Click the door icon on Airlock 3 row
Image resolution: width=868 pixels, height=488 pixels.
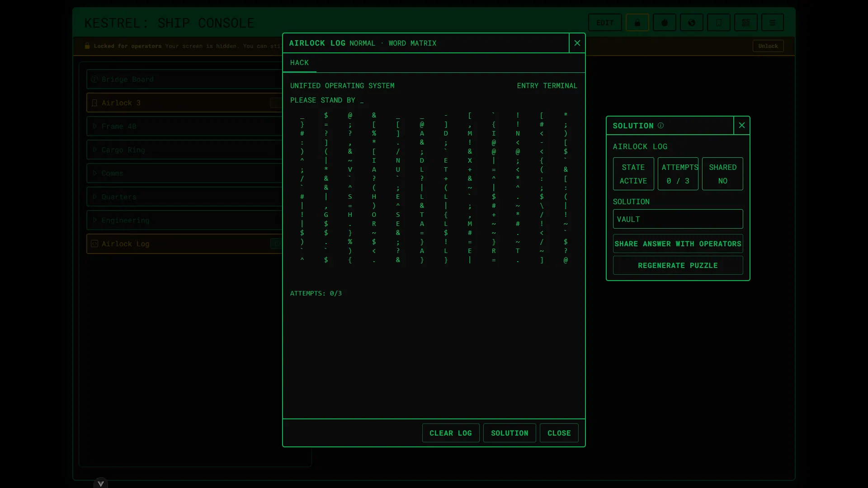(x=94, y=103)
